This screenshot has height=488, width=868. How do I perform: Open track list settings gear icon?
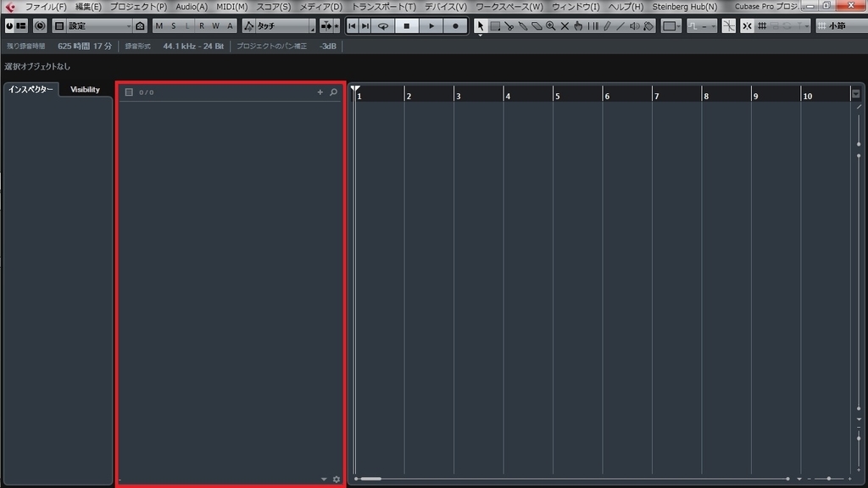pos(337,480)
